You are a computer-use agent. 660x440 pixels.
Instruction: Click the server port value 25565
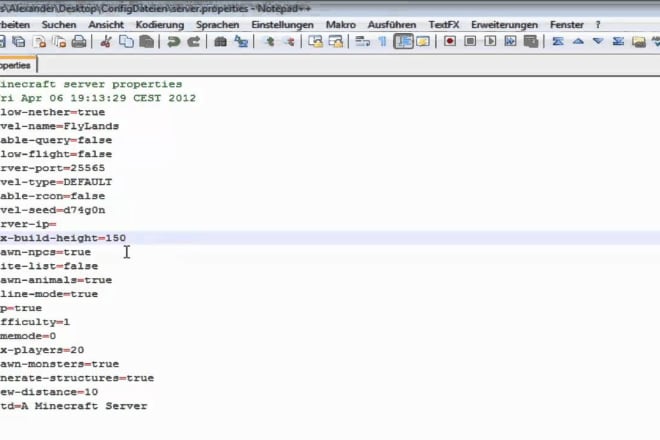tap(88, 168)
